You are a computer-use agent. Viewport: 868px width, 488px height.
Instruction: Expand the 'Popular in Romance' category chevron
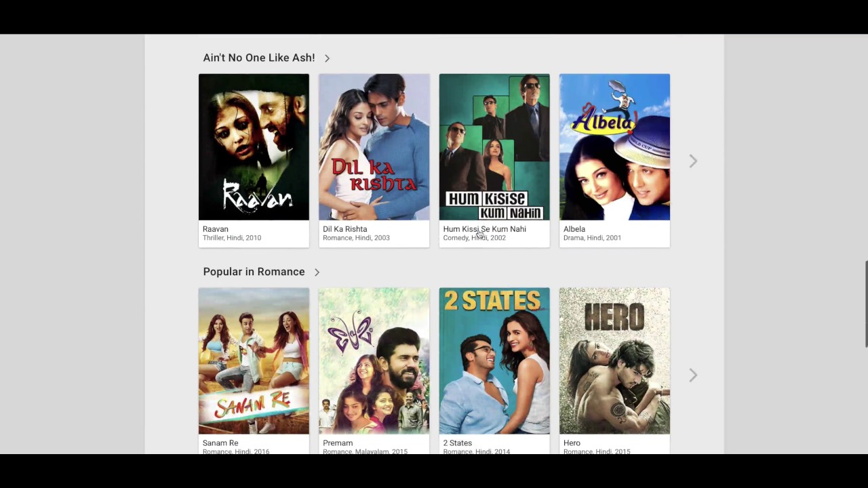coord(317,272)
